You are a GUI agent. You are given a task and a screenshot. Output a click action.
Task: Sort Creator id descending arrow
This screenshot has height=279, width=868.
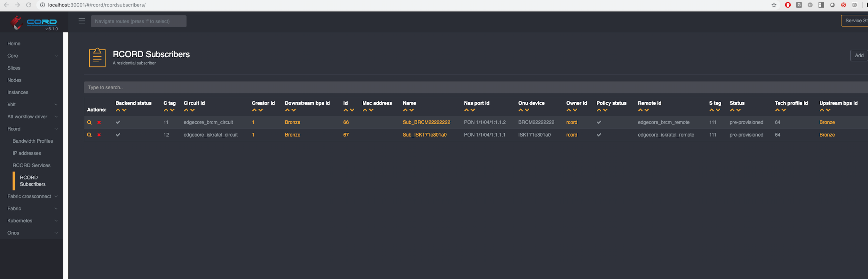260,110
